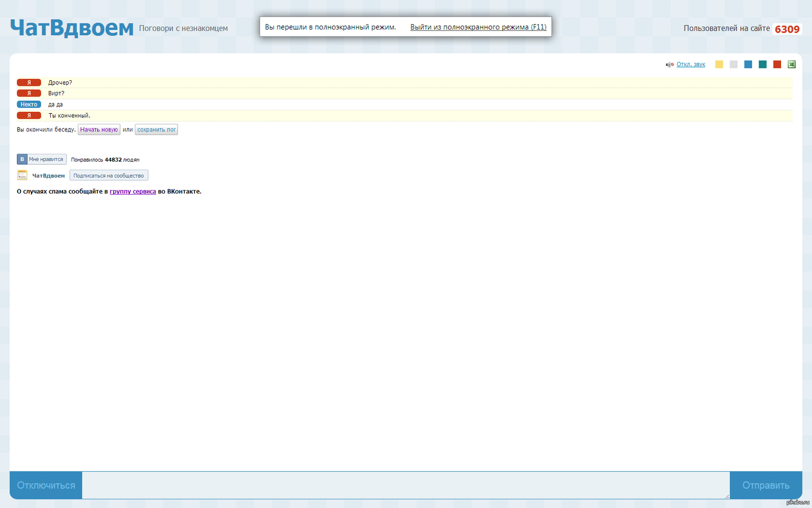812x508 pixels.
Task: Click the user count 6309
Action: (787, 29)
